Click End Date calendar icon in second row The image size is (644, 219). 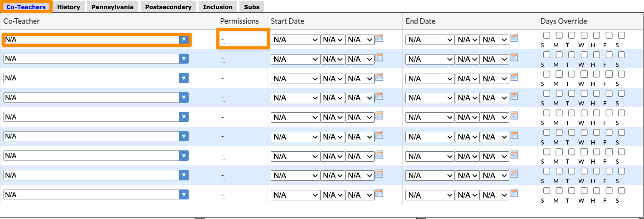click(514, 57)
